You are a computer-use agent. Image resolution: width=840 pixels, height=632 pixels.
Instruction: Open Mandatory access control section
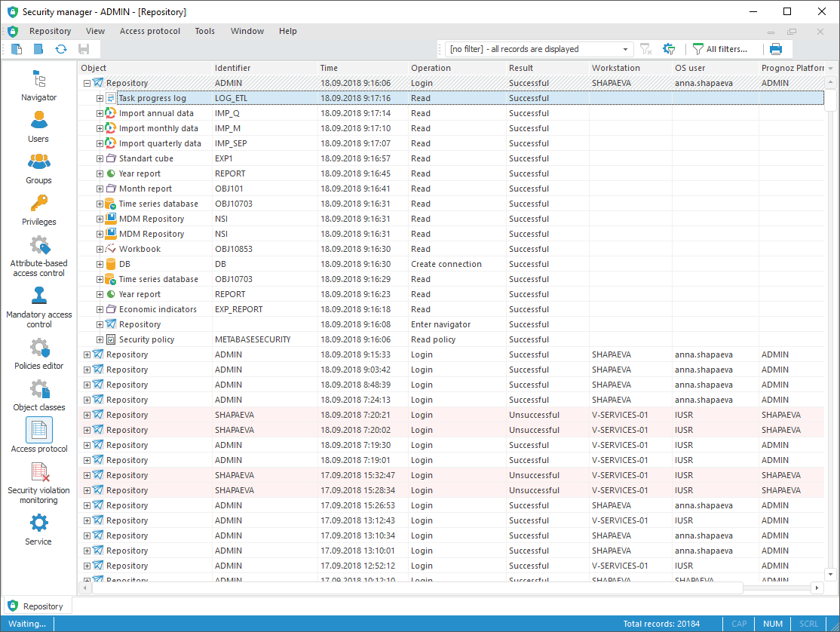[38, 307]
